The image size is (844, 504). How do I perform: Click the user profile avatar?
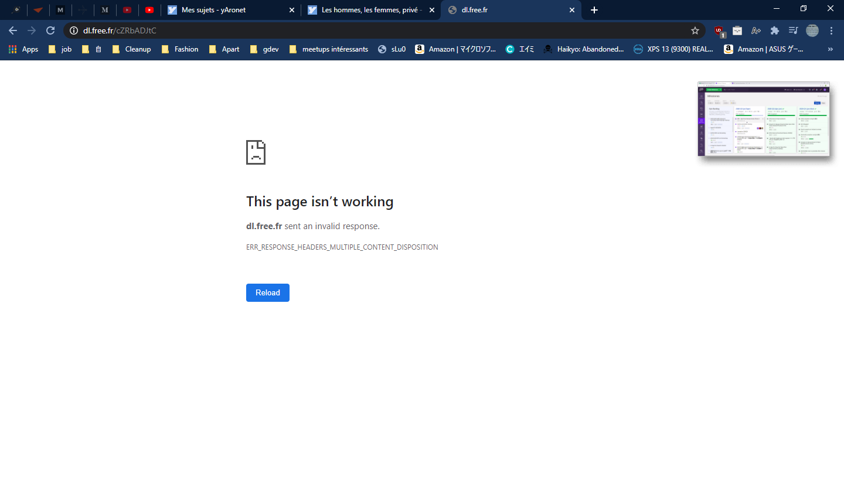tap(812, 30)
